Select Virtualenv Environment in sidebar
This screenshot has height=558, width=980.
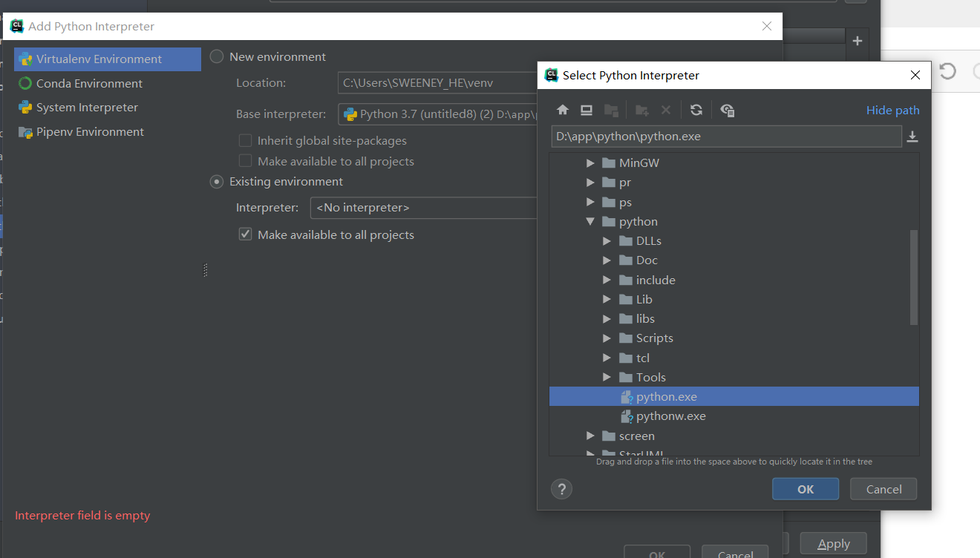[108, 59]
